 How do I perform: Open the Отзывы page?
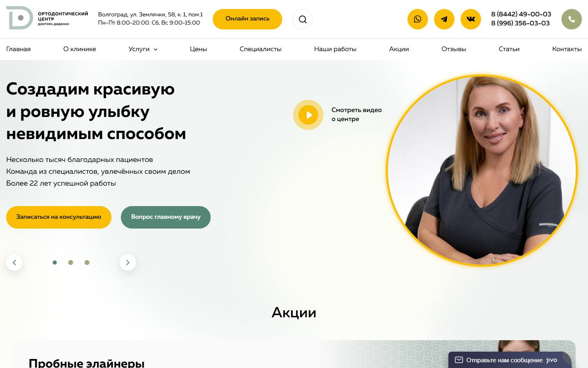tap(454, 49)
